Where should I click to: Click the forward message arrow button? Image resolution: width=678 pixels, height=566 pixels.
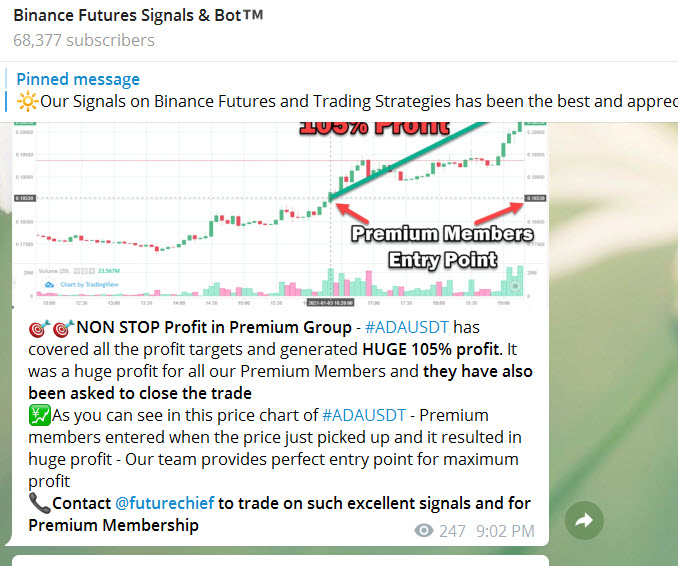coord(586,519)
